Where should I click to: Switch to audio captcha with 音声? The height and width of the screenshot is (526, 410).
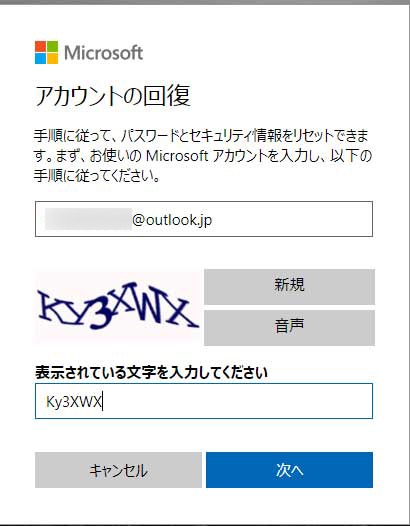coord(289,328)
